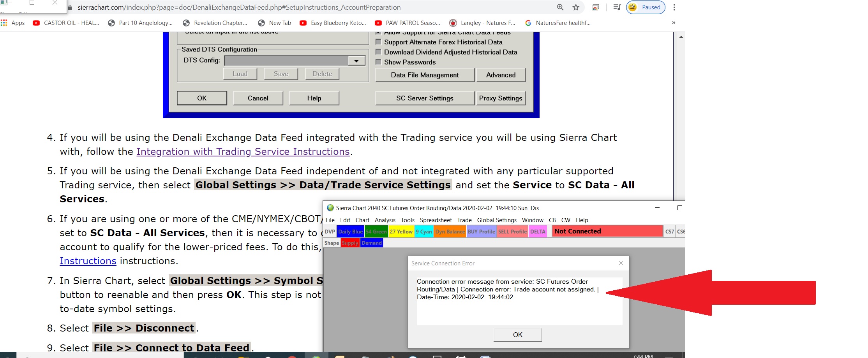Click the Supply toolbar button

tap(350, 243)
